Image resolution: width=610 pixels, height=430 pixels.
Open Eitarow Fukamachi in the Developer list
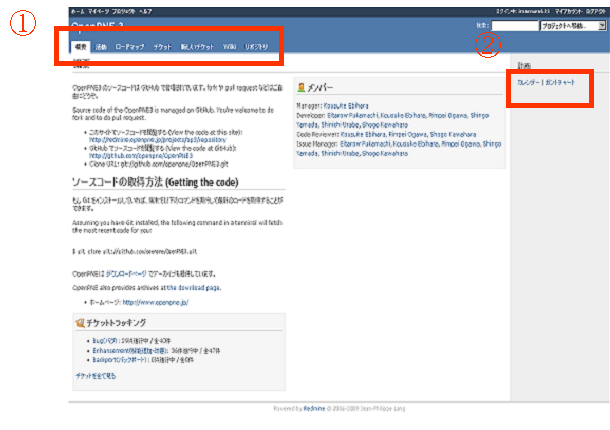(352, 116)
